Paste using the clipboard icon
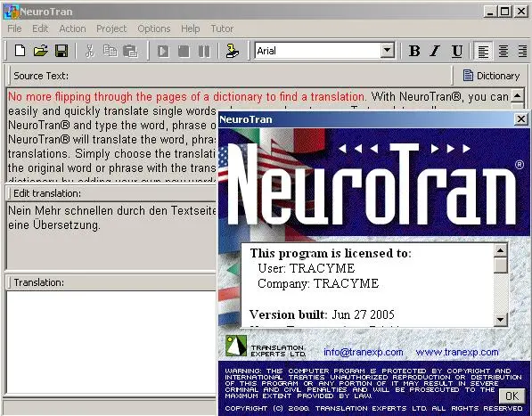Image resolution: width=532 pixels, height=416 pixels. pyautogui.click(x=130, y=51)
